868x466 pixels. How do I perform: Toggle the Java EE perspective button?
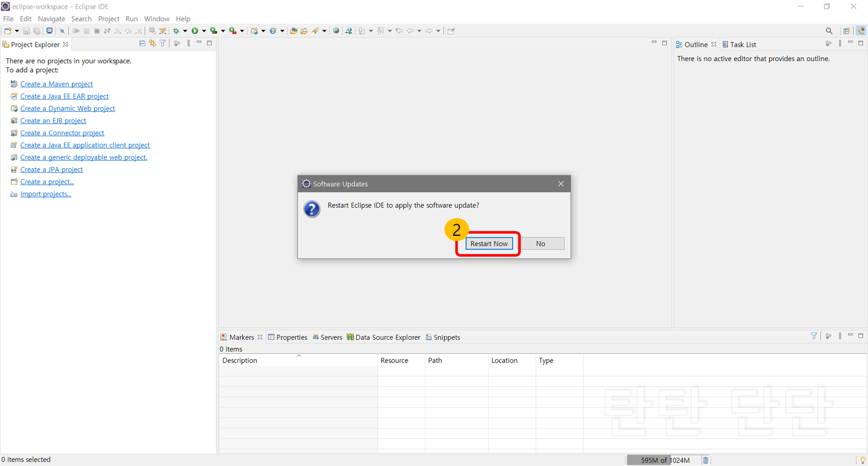(x=861, y=31)
